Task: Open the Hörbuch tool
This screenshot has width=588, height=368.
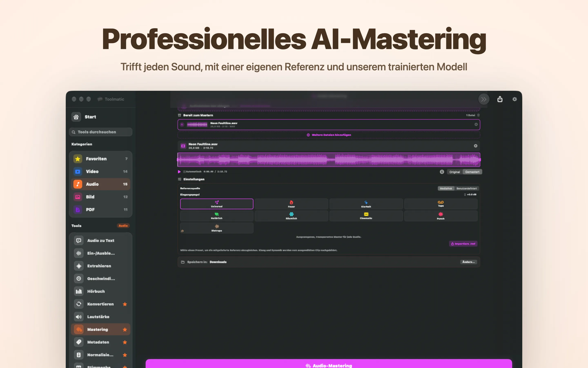Action: click(101, 291)
